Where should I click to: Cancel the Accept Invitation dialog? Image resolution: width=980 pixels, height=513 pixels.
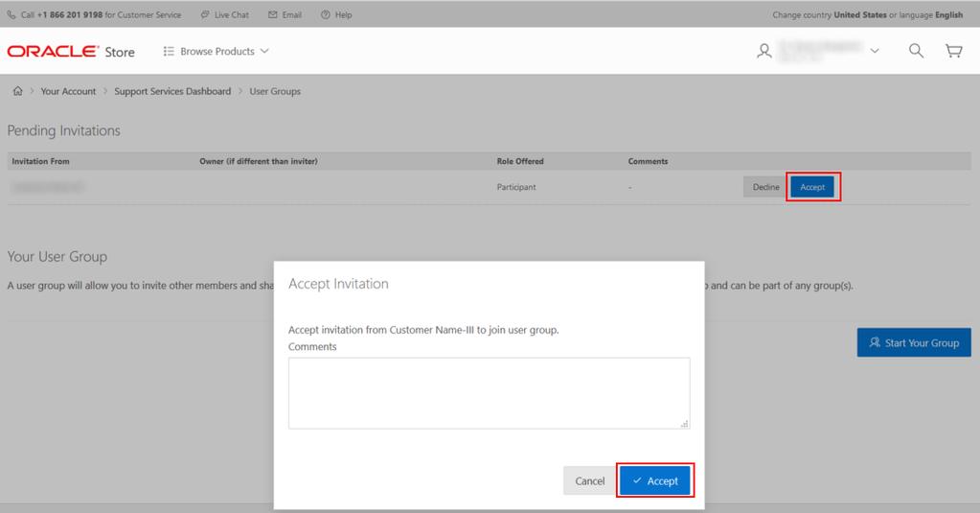[x=589, y=481]
